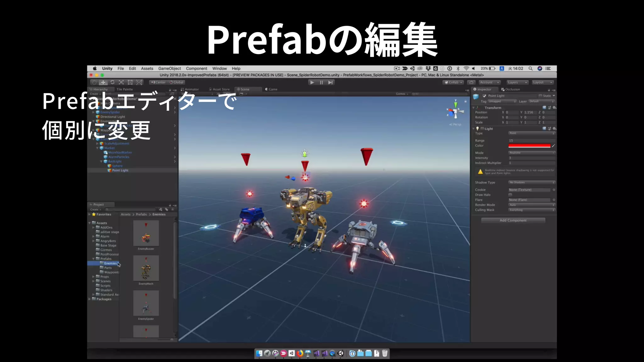Open Light component gear settings

click(x=554, y=129)
